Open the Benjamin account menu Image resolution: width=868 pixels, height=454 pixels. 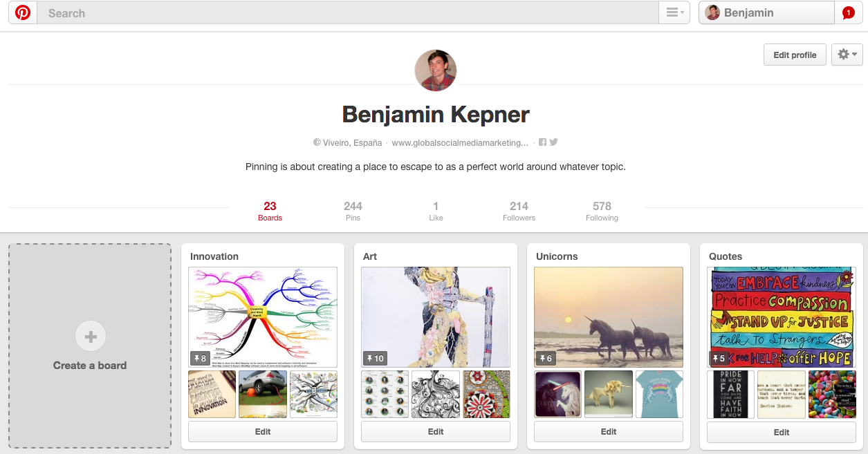[x=766, y=12]
